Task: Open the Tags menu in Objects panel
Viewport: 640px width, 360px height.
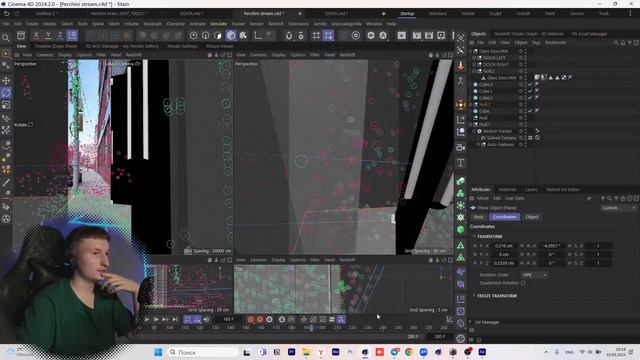Action: (x=536, y=42)
